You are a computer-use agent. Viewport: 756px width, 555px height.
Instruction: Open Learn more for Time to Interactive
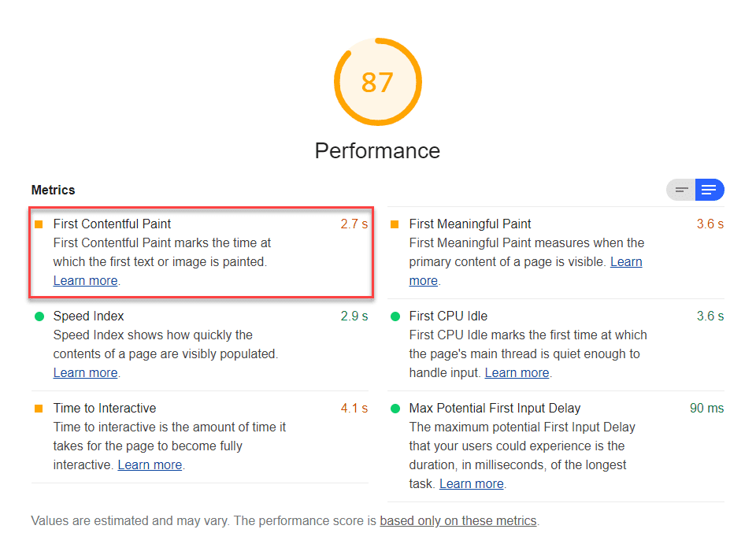(150, 464)
